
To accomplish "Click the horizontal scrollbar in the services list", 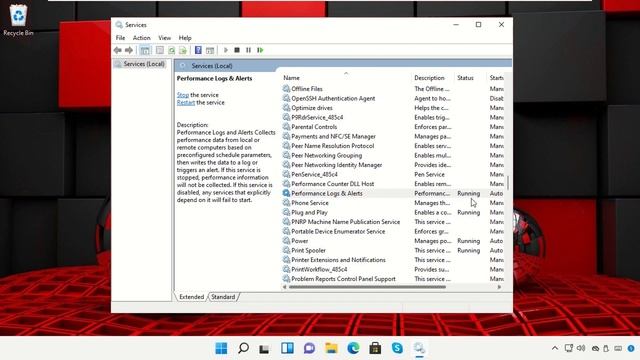I will click(x=367, y=287).
